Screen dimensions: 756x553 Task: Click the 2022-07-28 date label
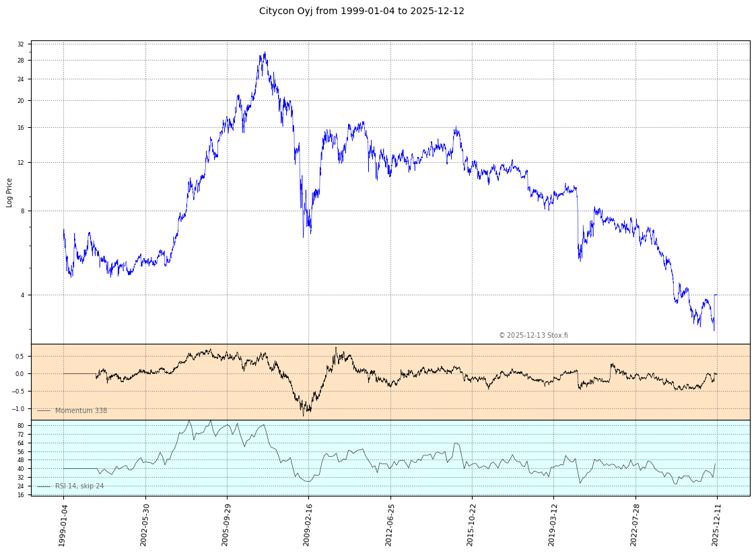click(634, 523)
